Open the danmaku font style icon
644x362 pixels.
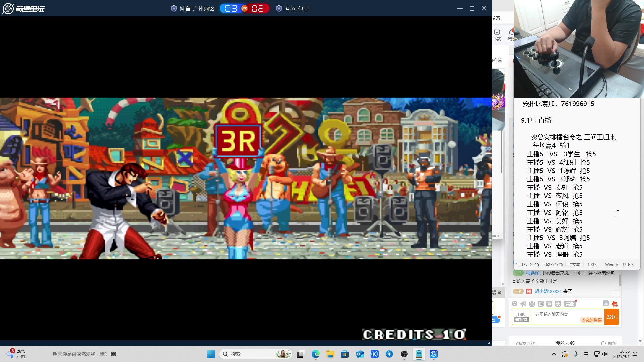tap(532, 304)
